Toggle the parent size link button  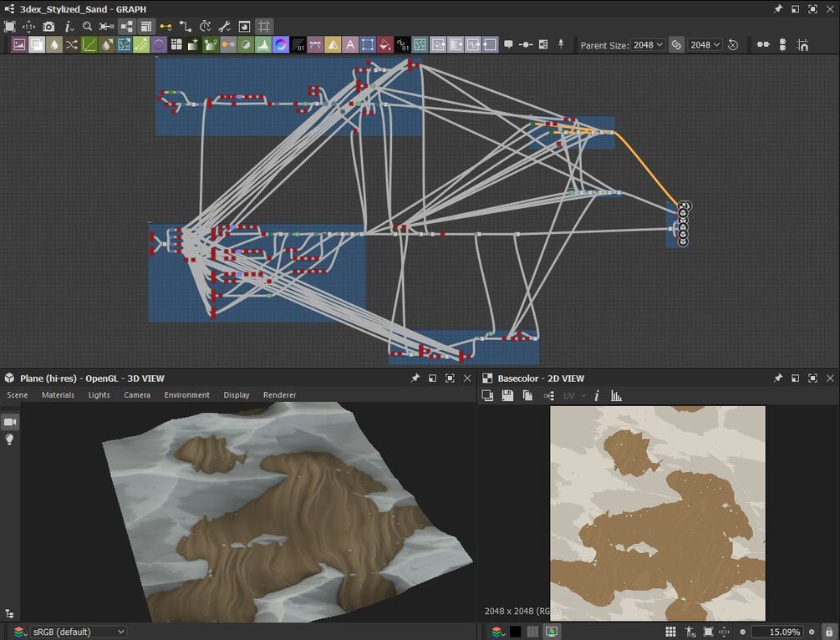coord(676,45)
